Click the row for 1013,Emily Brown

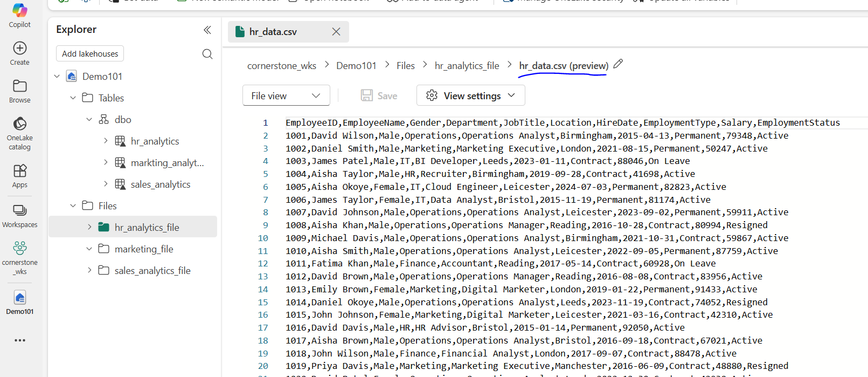521,290
